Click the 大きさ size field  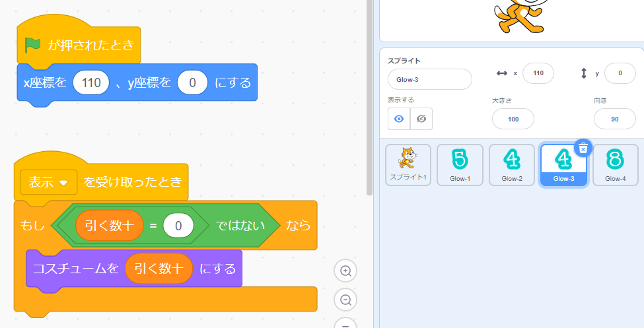point(513,119)
